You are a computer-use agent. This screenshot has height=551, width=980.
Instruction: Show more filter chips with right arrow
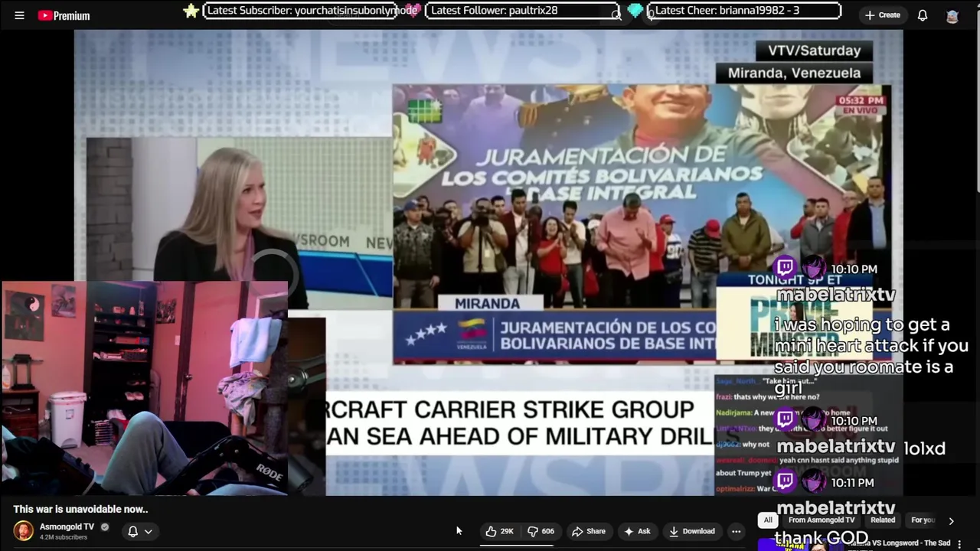951,521
